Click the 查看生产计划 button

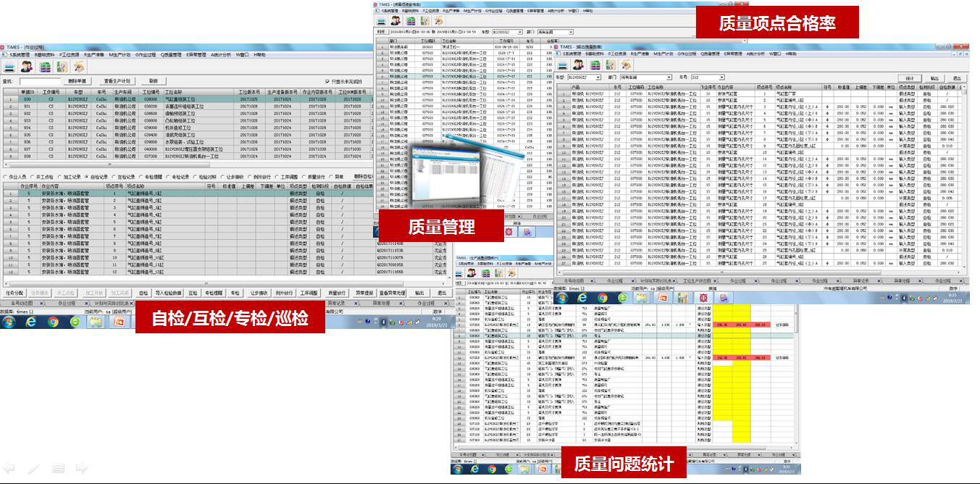117,81
